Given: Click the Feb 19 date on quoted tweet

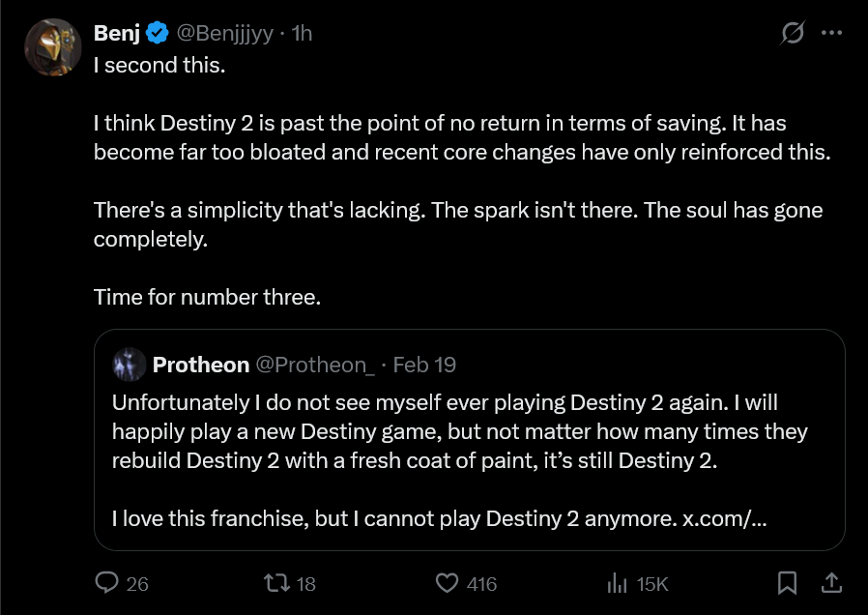Looking at the screenshot, I should coord(425,365).
